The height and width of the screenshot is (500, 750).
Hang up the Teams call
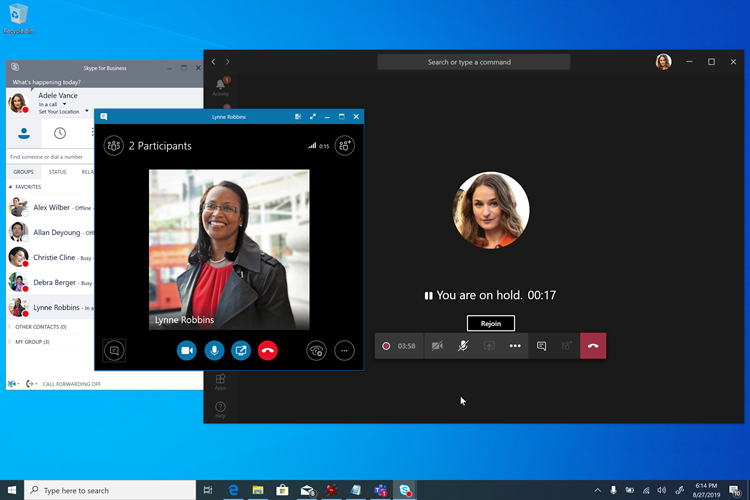tap(593, 346)
